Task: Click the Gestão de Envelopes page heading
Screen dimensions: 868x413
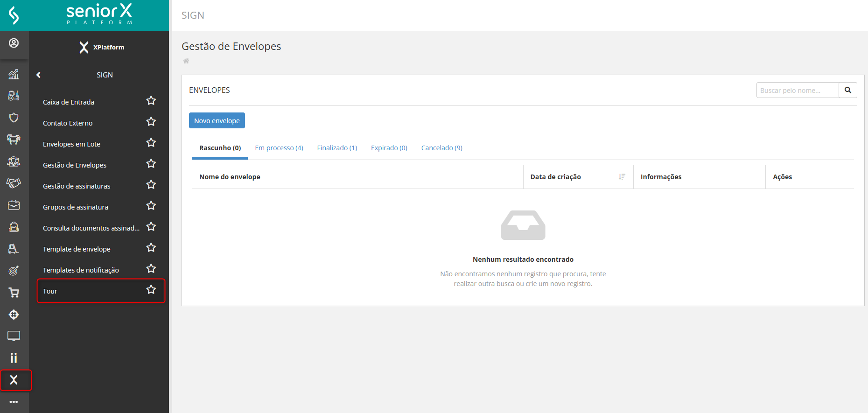Action: pyautogui.click(x=231, y=46)
